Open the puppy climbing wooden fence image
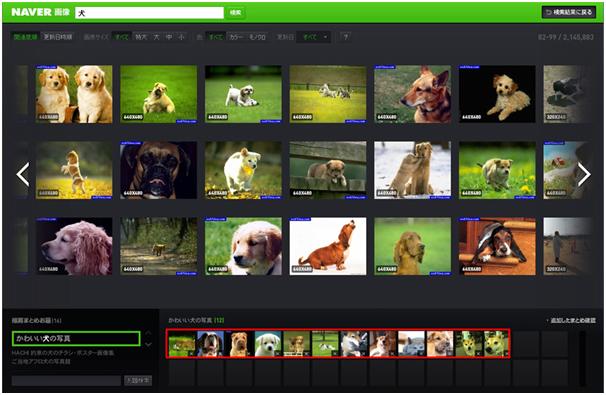This screenshot has height=395, width=606. coord(328,170)
